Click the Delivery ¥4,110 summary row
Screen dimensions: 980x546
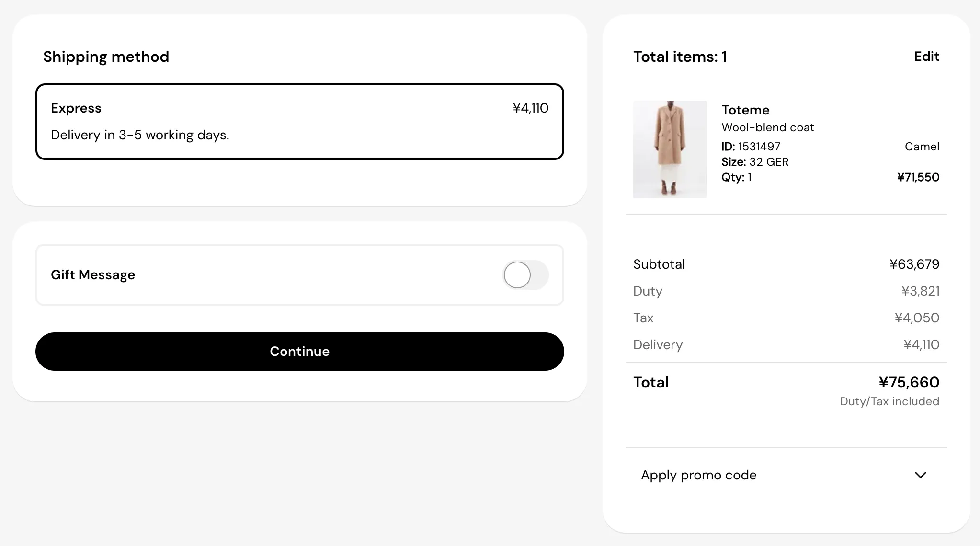pos(786,345)
